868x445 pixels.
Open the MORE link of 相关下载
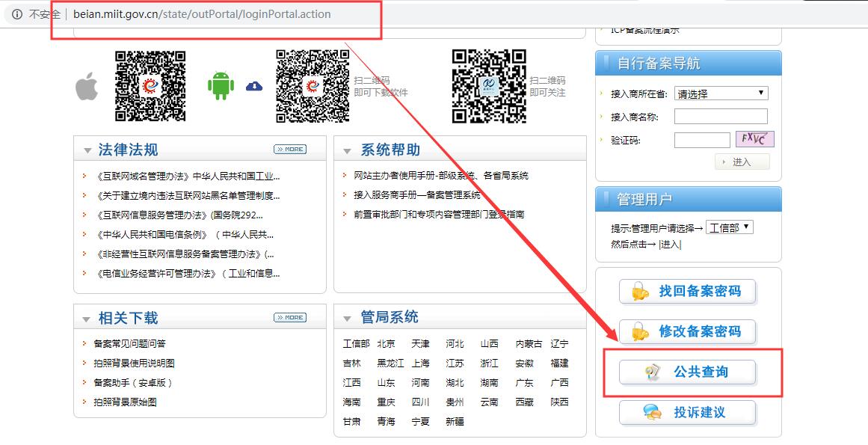pyautogui.click(x=289, y=317)
